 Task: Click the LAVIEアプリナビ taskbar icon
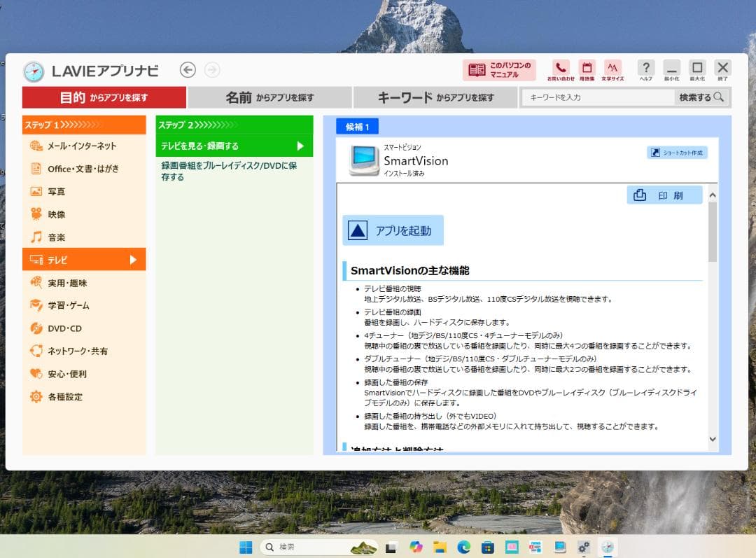pos(608,547)
